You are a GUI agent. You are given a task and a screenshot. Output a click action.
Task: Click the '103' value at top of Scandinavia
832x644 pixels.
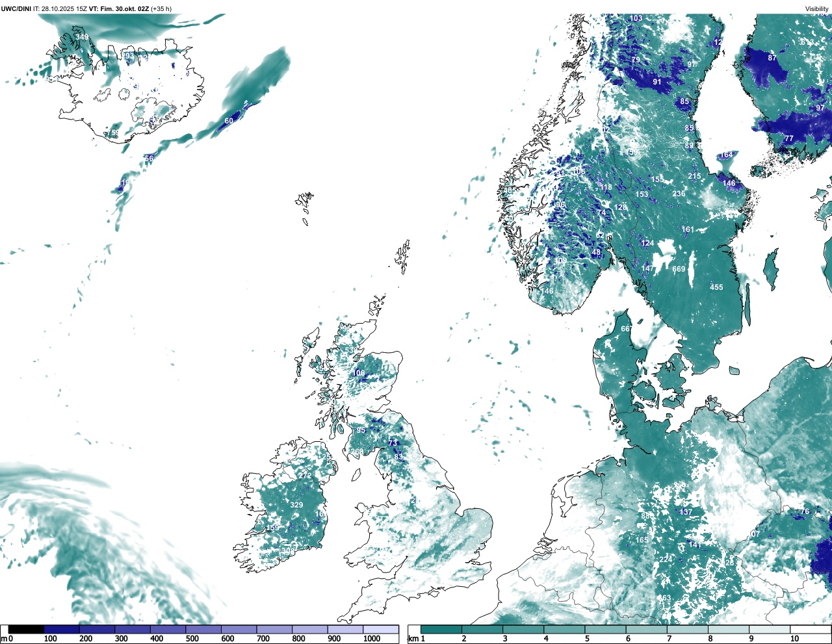click(636, 18)
